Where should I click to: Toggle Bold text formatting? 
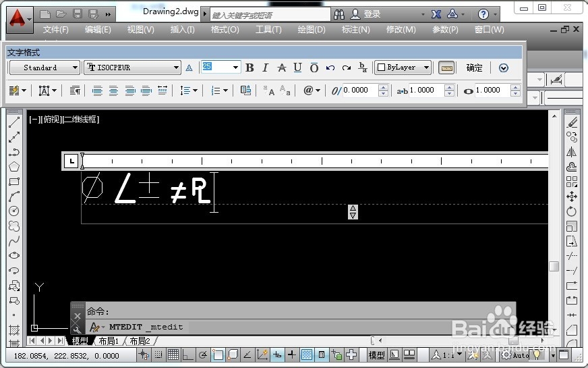(x=249, y=68)
